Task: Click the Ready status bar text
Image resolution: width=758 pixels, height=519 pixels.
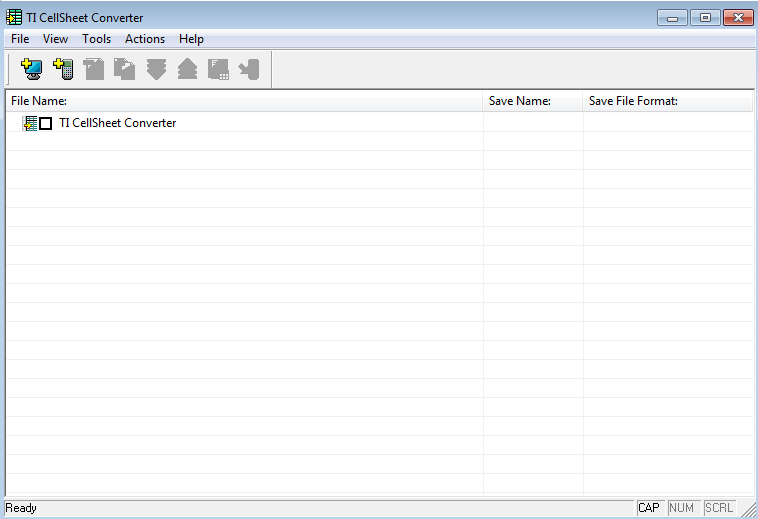Action: [x=21, y=508]
